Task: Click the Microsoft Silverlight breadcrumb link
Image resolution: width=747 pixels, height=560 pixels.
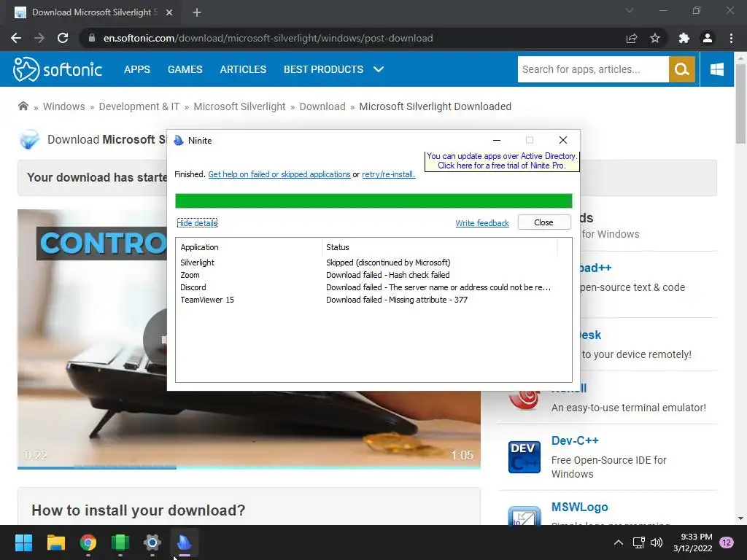Action: click(239, 106)
